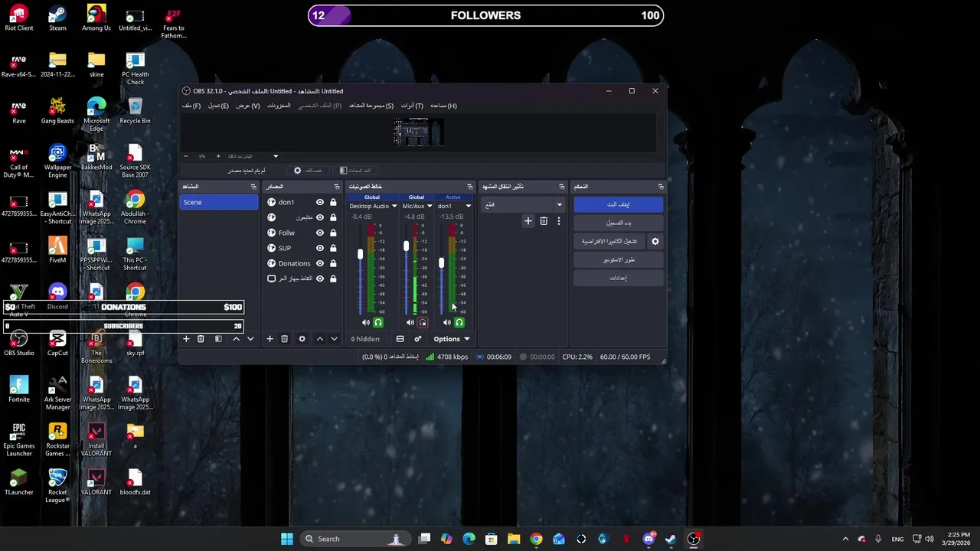The height and width of the screenshot is (551, 980).
Task: Open the mixer Options dropdown
Action: coord(452,339)
